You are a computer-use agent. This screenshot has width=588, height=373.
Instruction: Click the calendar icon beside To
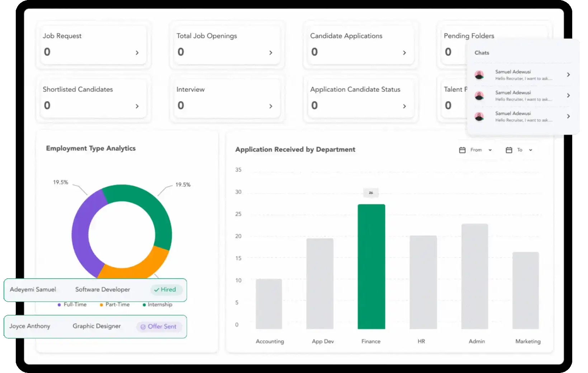pyautogui.click(x=509, y=150)
